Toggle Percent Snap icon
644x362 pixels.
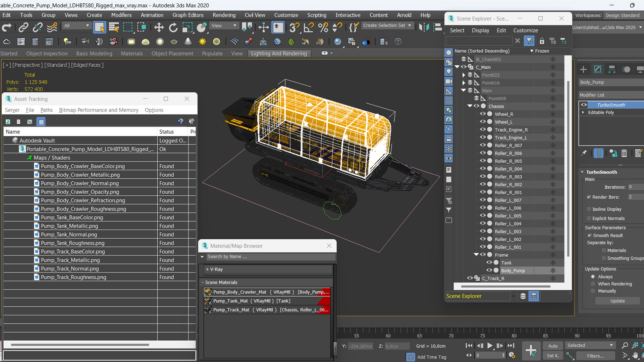point(323,27)
